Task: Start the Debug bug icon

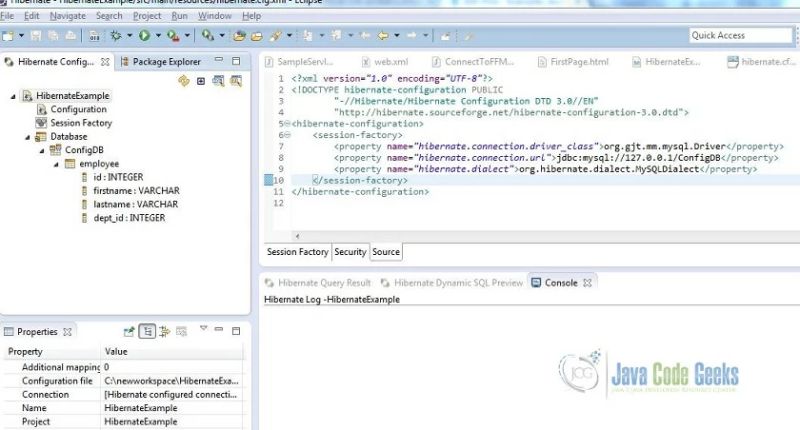Action: [x=116, y=36]
